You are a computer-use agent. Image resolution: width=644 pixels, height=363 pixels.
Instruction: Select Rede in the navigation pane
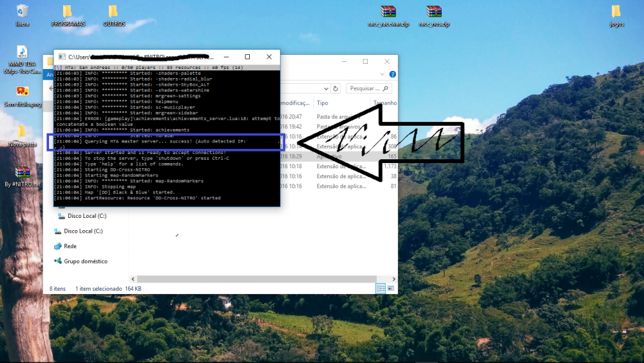70,246
